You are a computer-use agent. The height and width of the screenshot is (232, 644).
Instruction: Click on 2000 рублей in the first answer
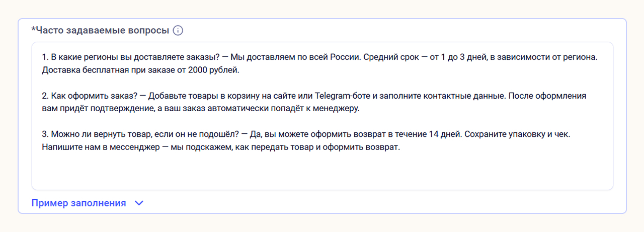pyautogui.click(x=212, y=70)
